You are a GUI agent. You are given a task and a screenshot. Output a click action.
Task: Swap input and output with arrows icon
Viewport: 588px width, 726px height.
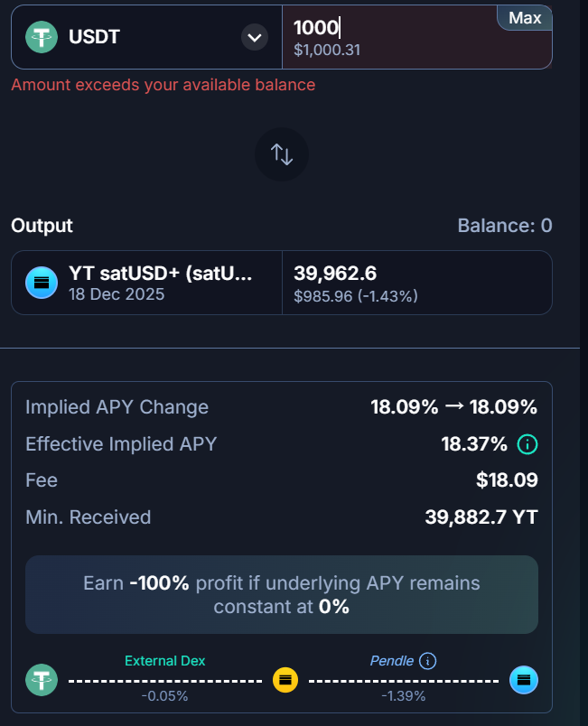282,154
